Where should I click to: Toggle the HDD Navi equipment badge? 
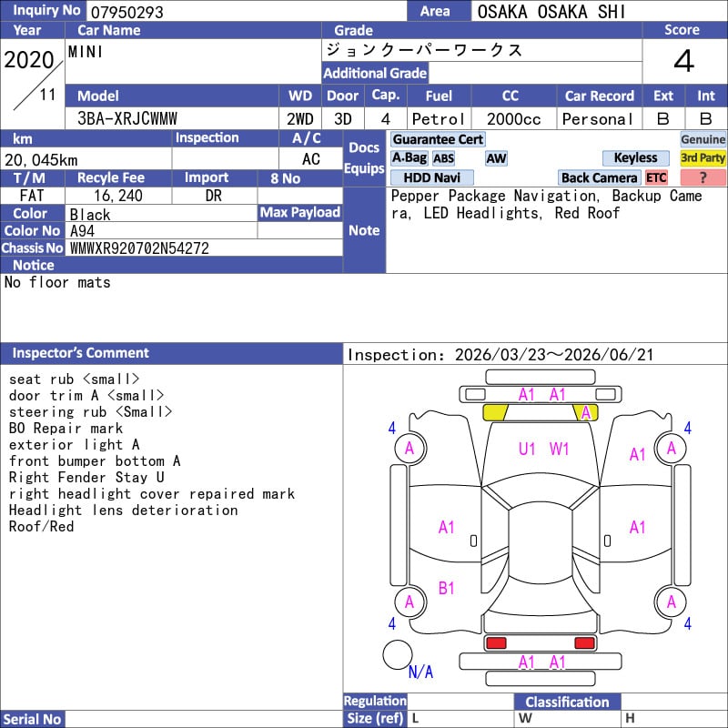[x=431, y=177]
